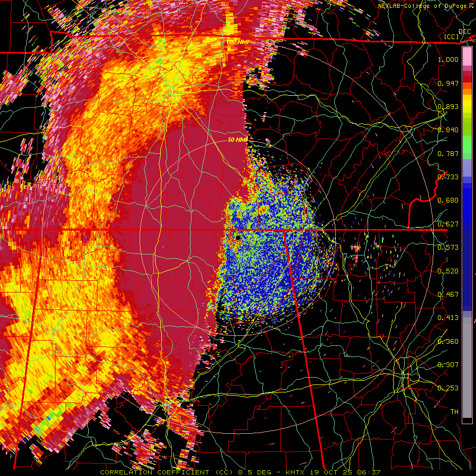Click the KHTX station identifier in the caption
Image resolution: width=476 pixels, height=476 pixels.
[x=296, y=472]
